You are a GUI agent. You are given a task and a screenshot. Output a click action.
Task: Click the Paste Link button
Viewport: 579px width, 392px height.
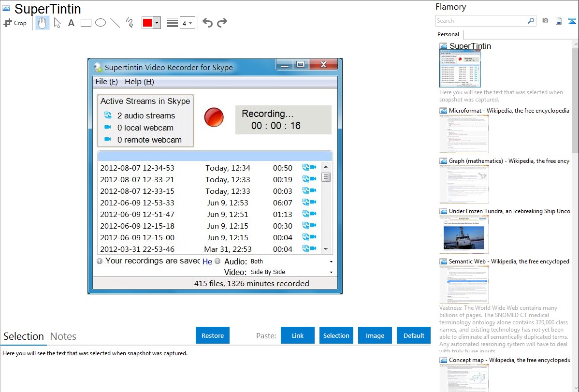click(x=298, y=335)
